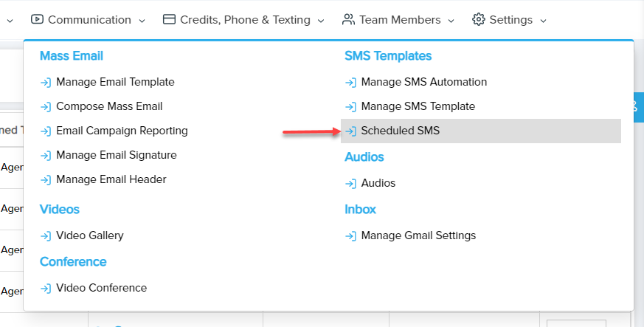Image resolution: width=644 pixels, height=327 pixels.
Task: Click arrow icon beside Audios item
Action: (x=350, y=183)
